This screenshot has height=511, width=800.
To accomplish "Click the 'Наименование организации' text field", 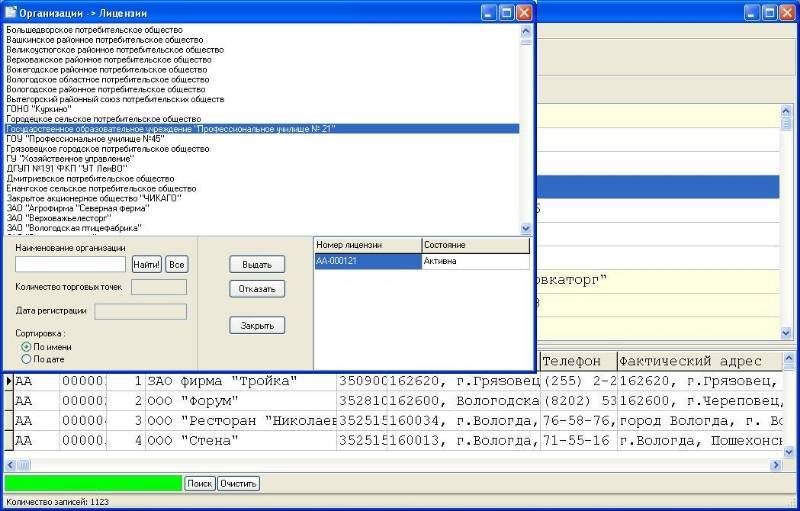I will pos(70,265).
